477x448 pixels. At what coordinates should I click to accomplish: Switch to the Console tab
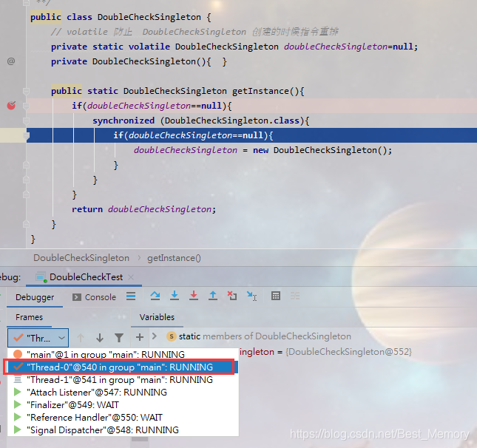pos(95,297)
